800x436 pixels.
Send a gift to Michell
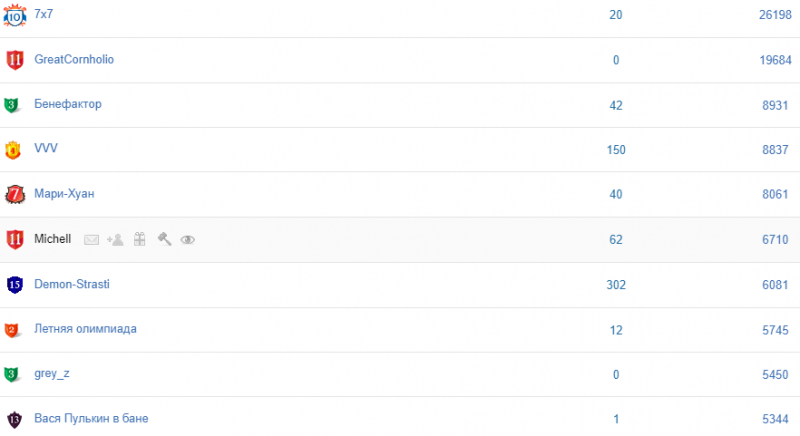139,239
